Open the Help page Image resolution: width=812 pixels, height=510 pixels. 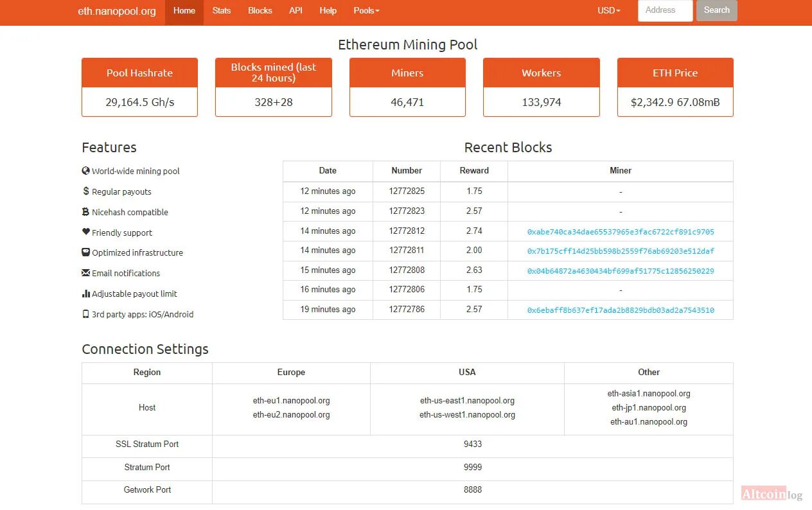tap(328, 10)
